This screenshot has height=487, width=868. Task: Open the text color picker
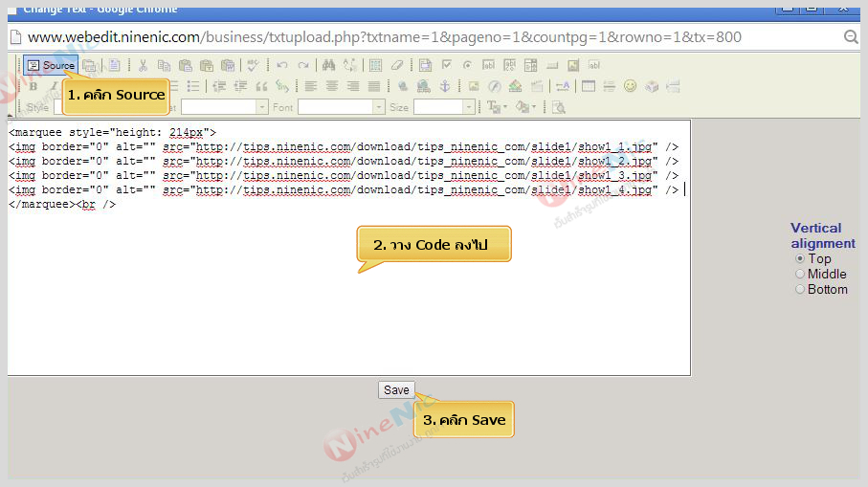pos(498,107)
